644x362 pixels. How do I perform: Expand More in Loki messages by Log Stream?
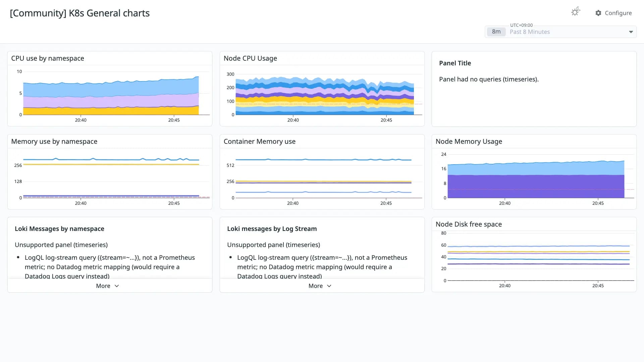point(320,286)
